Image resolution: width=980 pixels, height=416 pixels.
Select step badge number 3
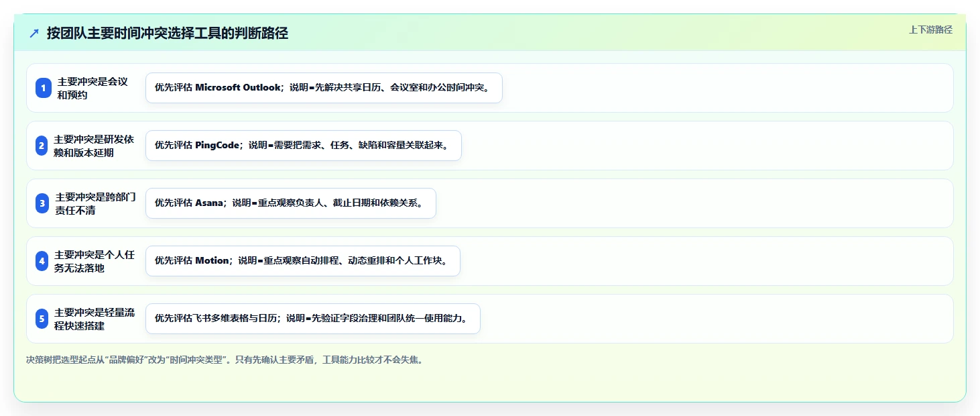[x=43, y=203]
